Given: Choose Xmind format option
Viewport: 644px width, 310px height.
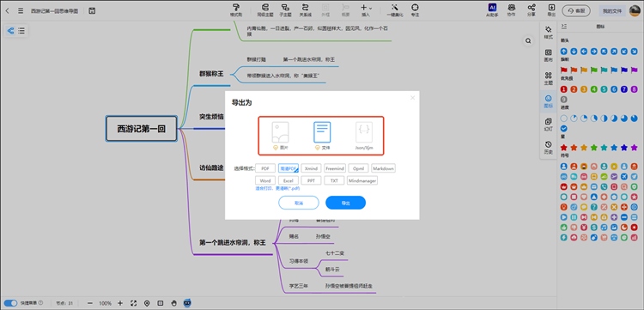Looking at the screenshot, I should pos(311,168).
